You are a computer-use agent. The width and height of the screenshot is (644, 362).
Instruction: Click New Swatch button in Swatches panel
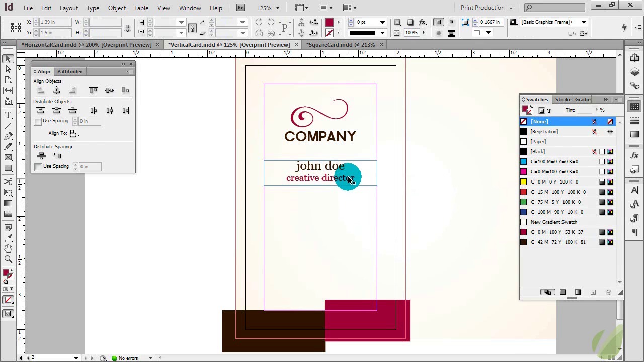[593, 293]
